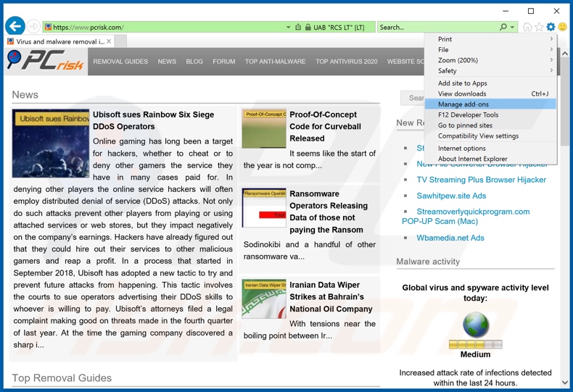Open BLOG in site navigation
This screenshot has width=573, height=392.
tap(194, 62)
